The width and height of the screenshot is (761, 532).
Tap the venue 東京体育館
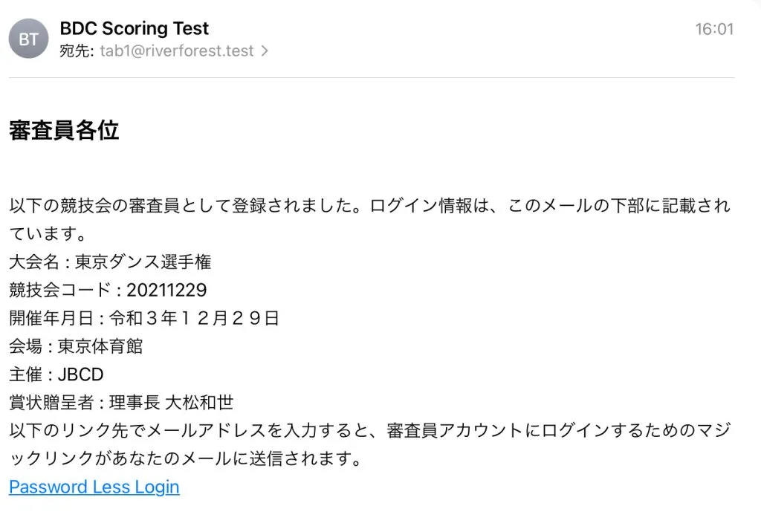[100, 346]
